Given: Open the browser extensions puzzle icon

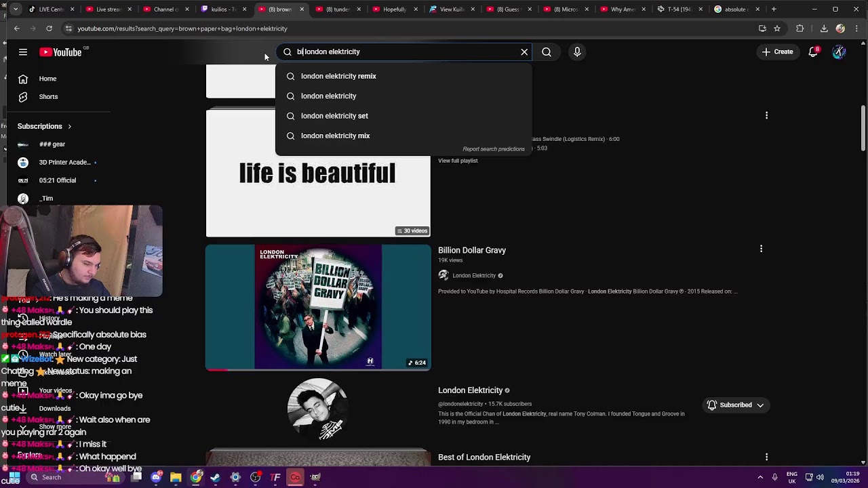Looking at the screenshot, I should pyautogui.click(x=800, y=28).
